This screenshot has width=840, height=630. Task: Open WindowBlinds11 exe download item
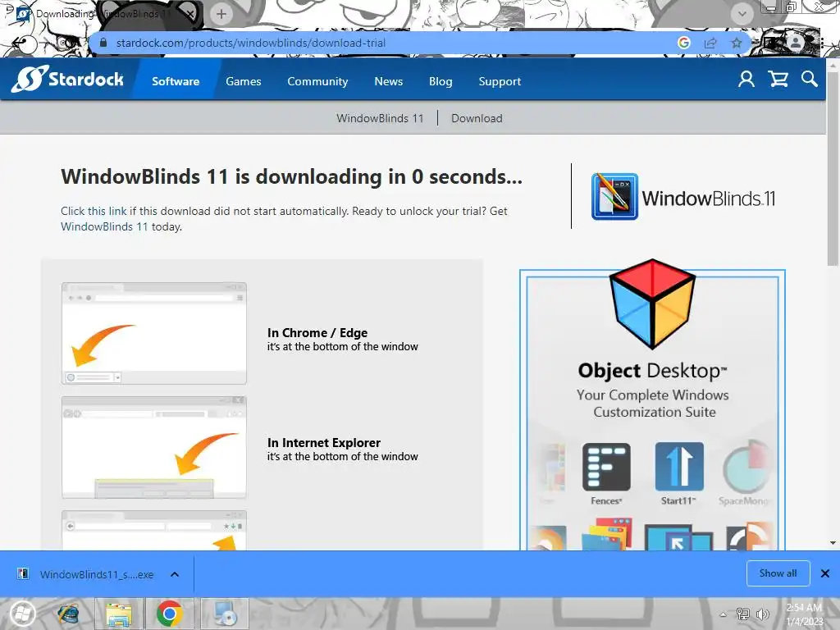(x=97, y=574)
